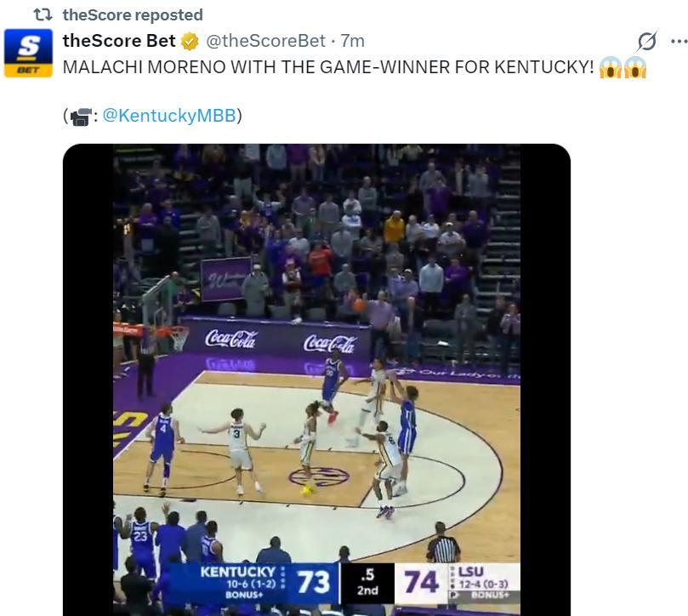Open the @KentuckyMBB mention

coord(168,116)
